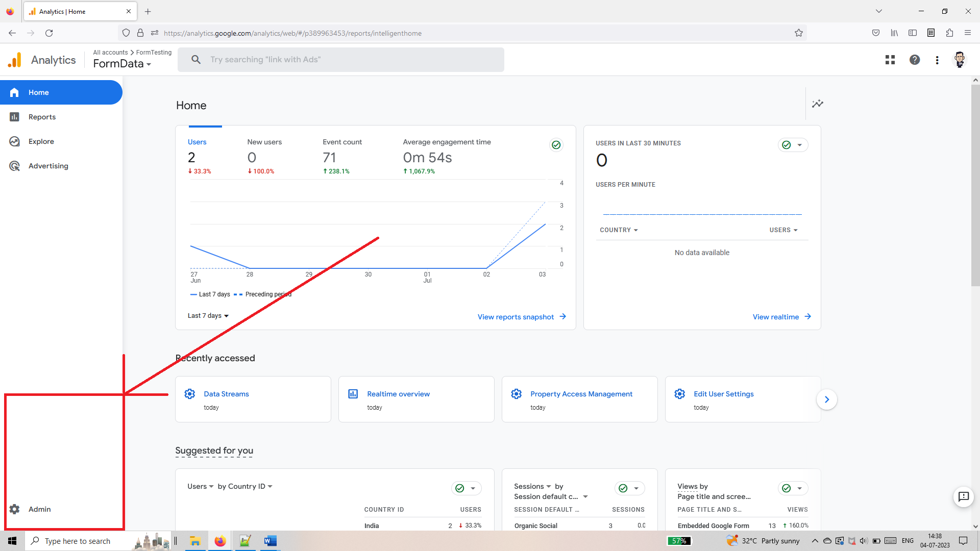
Task: Expand Session default channel dimension dropdown
Action: point(551,497)
